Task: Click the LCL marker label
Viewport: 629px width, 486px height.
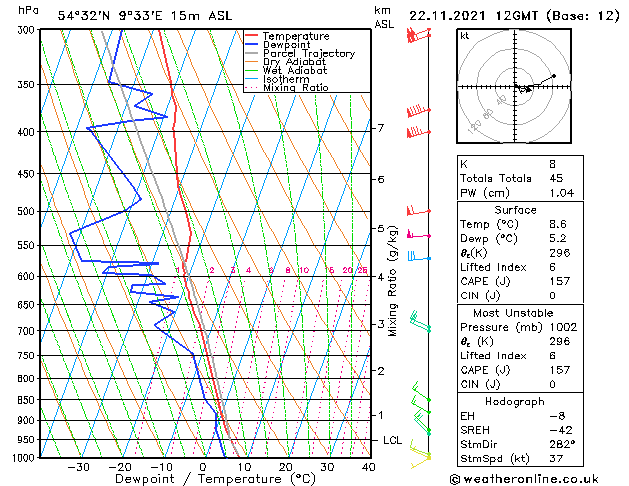Action: point(392,440)
